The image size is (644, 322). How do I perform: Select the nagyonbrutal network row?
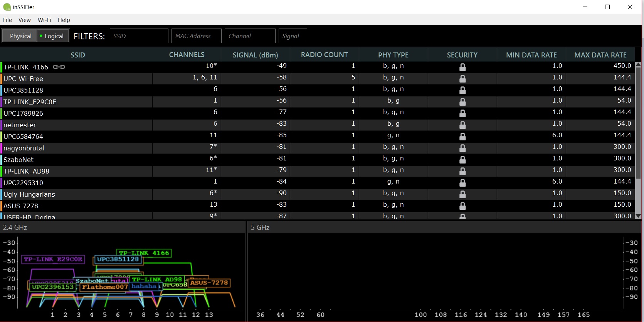[317, 148]
